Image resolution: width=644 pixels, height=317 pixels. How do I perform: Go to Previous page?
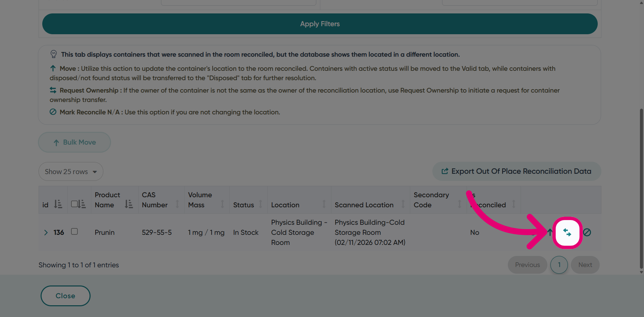(527, 265)
